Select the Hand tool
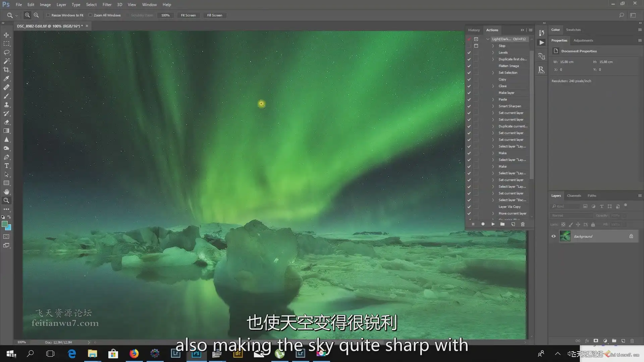This screenshot has width=644, height=362. click(x=6, y=192)
